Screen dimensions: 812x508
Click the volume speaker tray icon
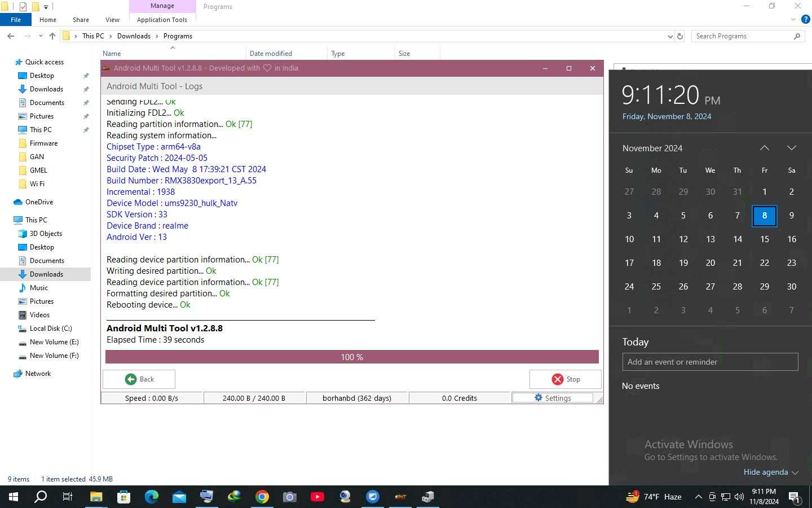click(x=739, y=497)
